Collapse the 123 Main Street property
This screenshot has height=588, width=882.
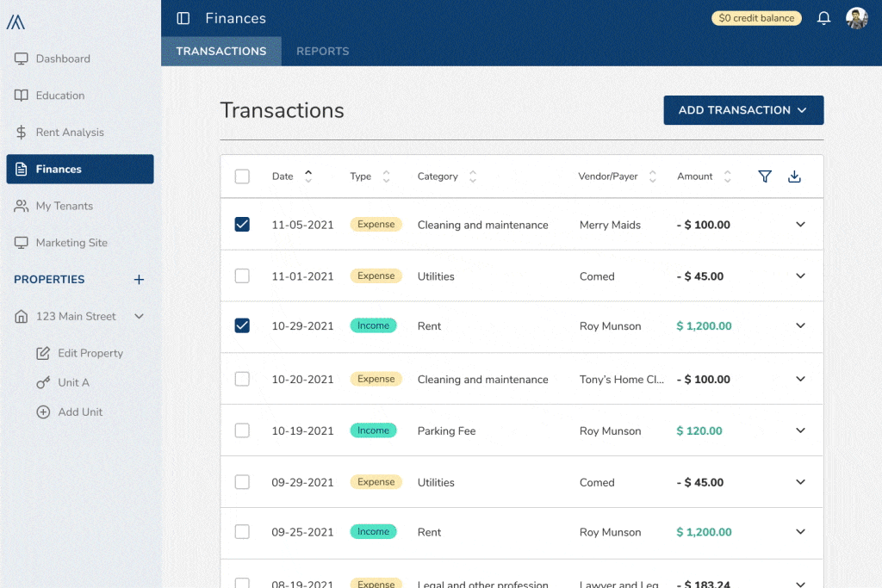(139, 317)
